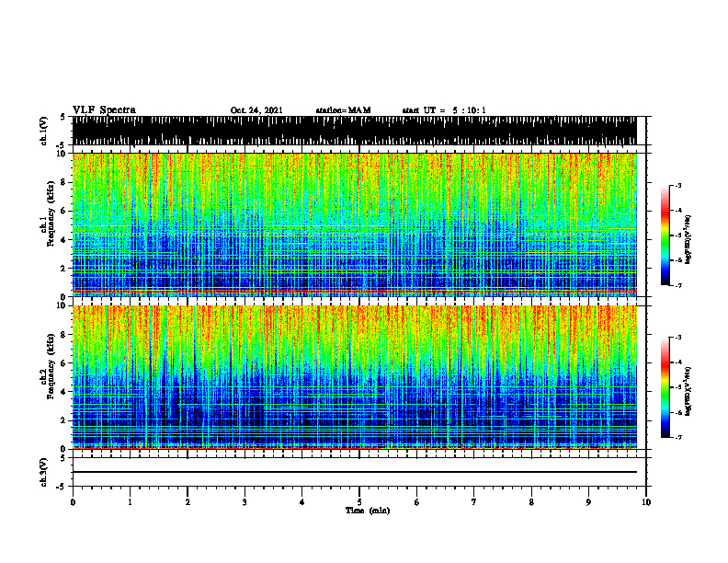Click the 1 minute tick label on time axis

click(130, 502)
